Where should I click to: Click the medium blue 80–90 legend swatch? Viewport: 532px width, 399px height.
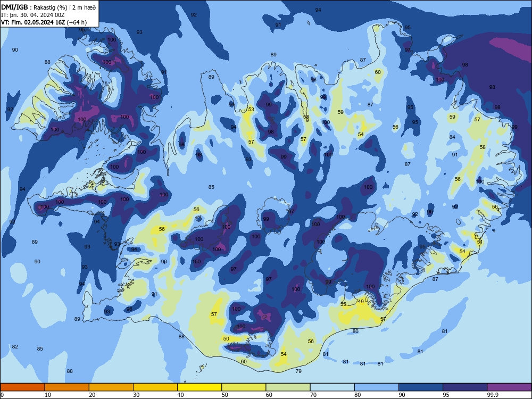click(377, 387)
